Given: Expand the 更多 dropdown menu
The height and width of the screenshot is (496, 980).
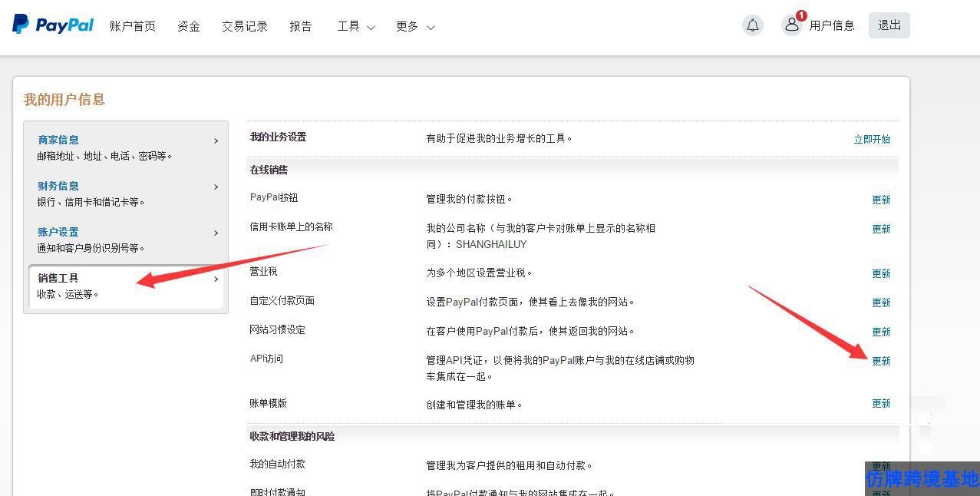Looking at the screenshot, I should click(x=414, y=26).
